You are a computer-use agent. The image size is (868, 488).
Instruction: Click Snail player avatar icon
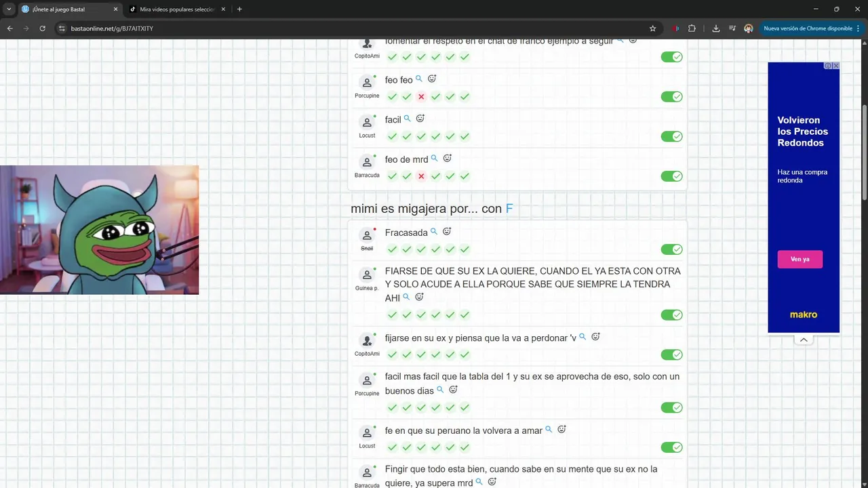[x=367, y=235]
